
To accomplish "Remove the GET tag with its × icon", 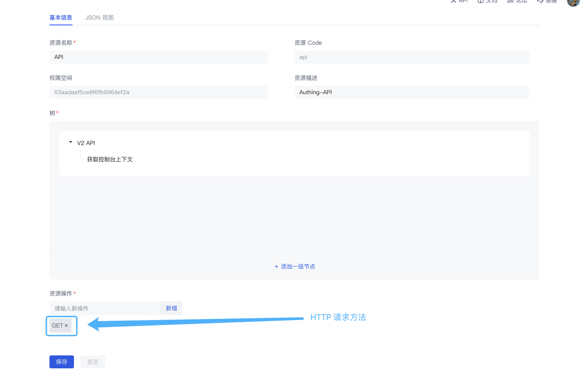I will 66,325.
